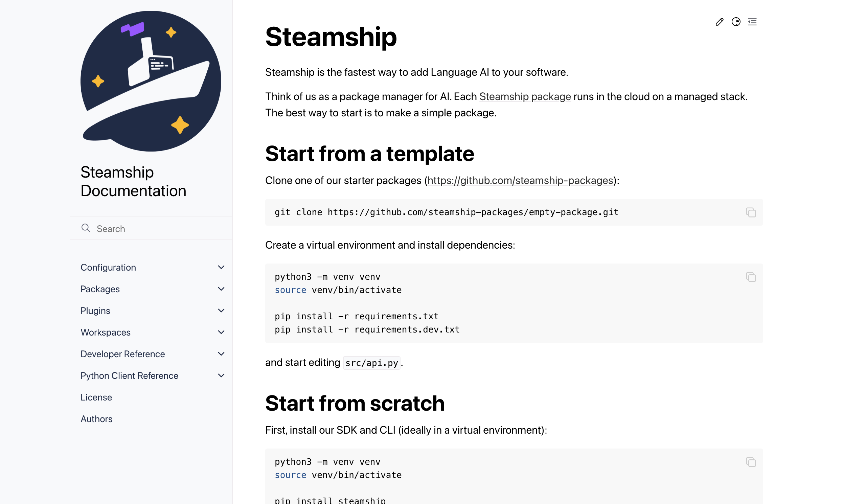Focus the Search input field

pyautogui.click(x=151, y=228)
